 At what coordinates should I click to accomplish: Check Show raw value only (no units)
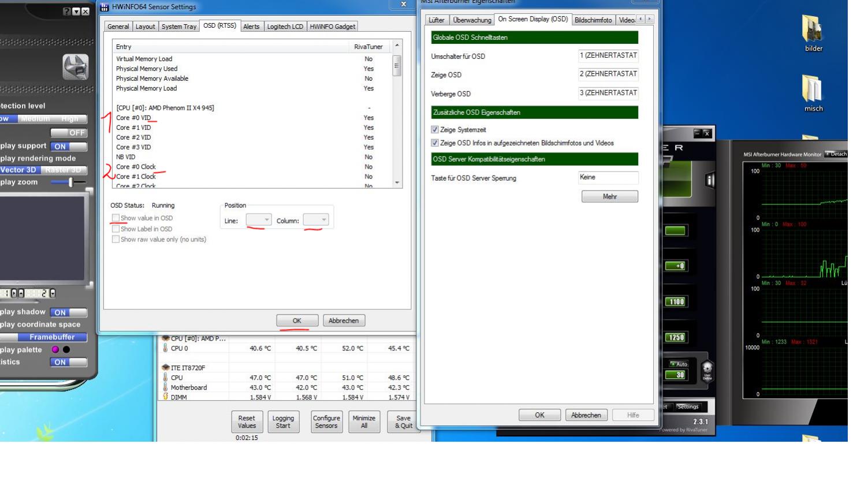(x=116, y=239)
